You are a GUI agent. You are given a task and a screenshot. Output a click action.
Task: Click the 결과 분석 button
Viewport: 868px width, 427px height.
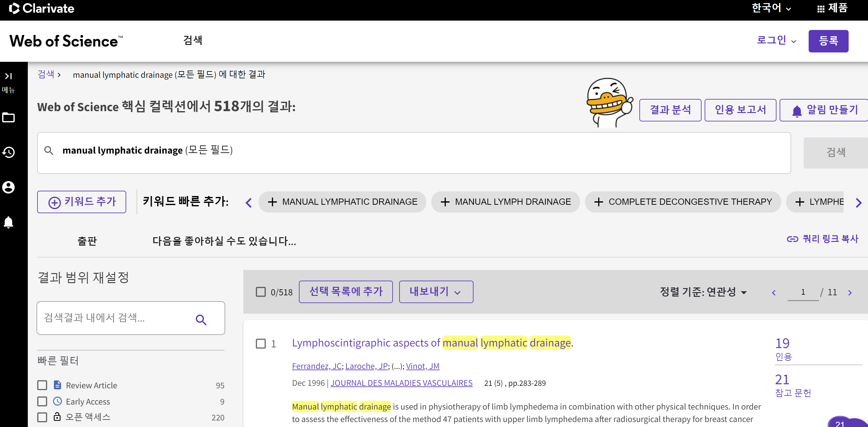(x=670, y=110)
